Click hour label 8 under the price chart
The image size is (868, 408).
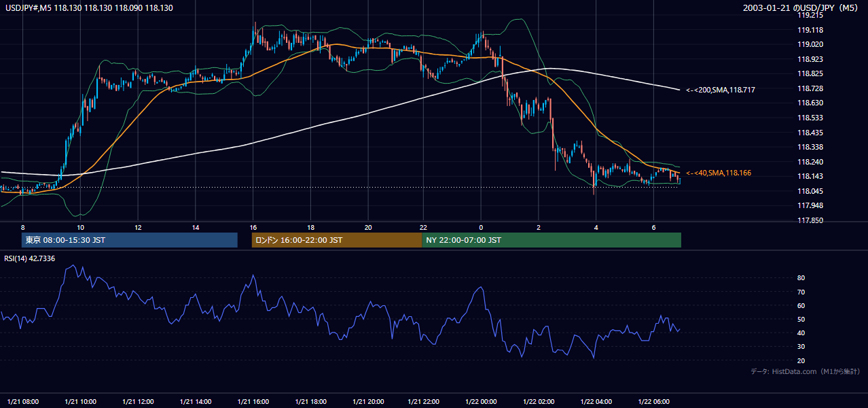click(x=23, y=227)
